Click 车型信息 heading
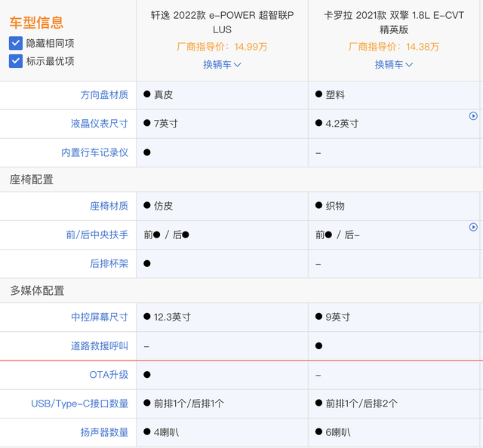Viewport: 483px width, 448px height. tap(36, 23)
